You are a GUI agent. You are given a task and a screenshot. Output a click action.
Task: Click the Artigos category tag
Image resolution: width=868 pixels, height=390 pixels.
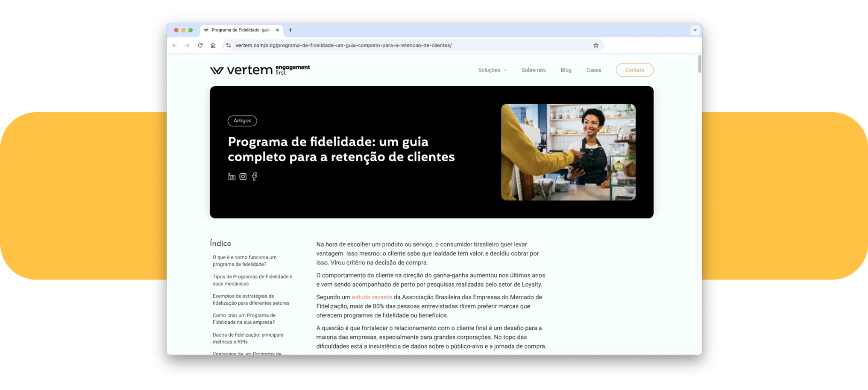242,121
